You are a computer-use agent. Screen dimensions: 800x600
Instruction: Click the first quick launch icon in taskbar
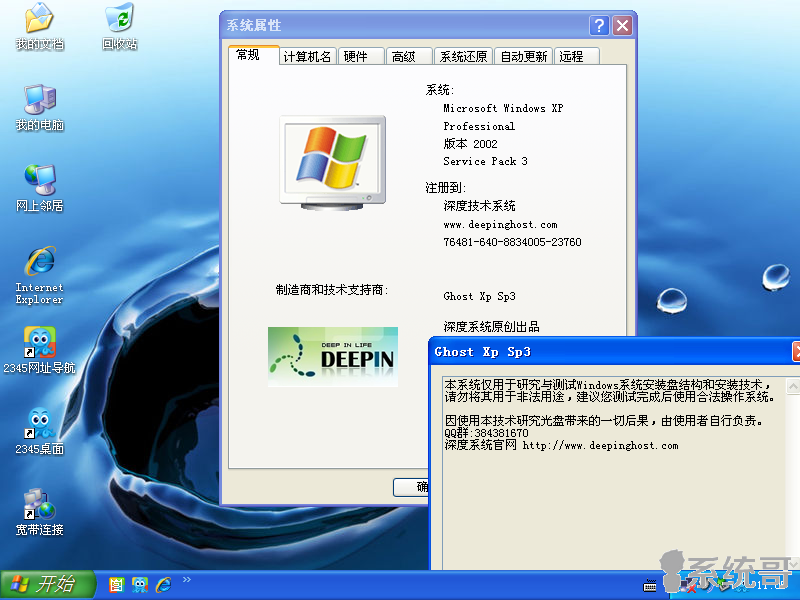tap(116, 585)
